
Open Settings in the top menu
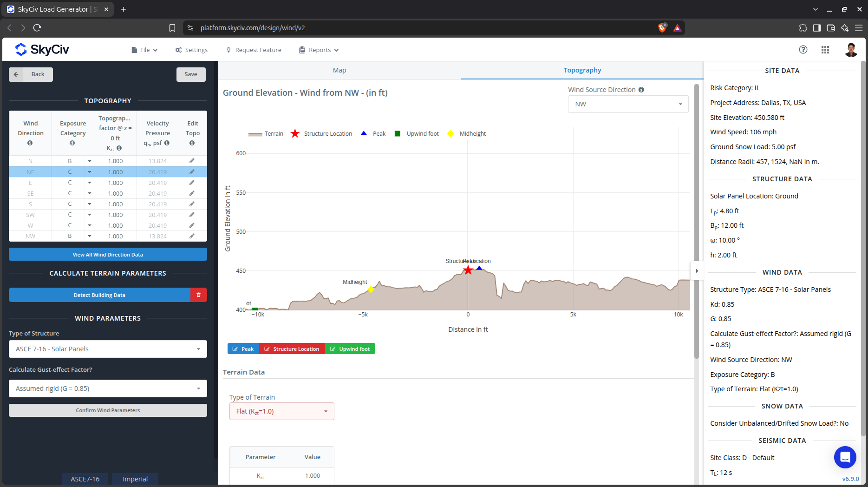tap(191, 50)
